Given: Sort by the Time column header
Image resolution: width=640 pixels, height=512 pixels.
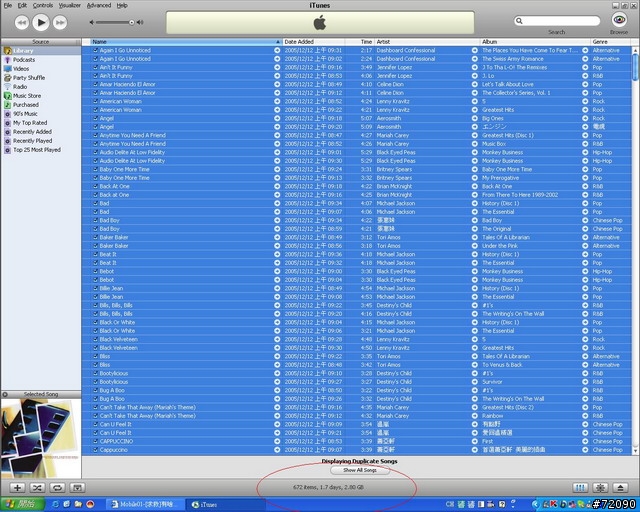Looking at the screenshot, I should [x=360, y=42].
